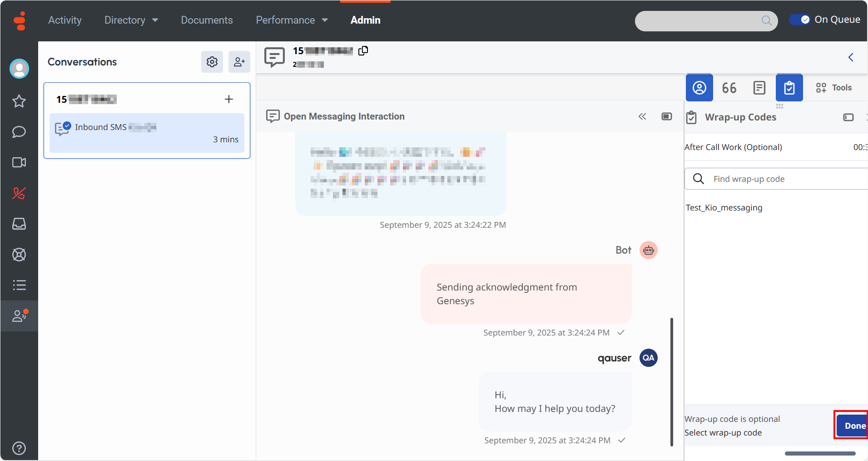Click the plus icon on conversation card
868x461 pixels.
[229, 99]
